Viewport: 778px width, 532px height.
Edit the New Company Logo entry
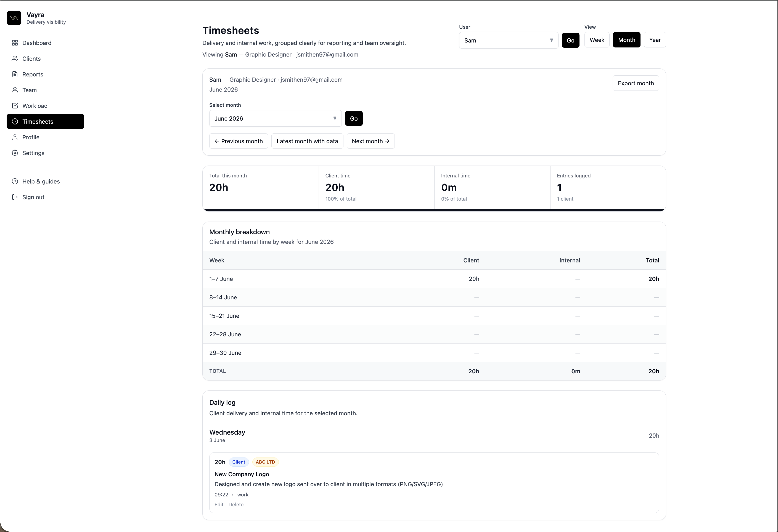pos(219,505)
